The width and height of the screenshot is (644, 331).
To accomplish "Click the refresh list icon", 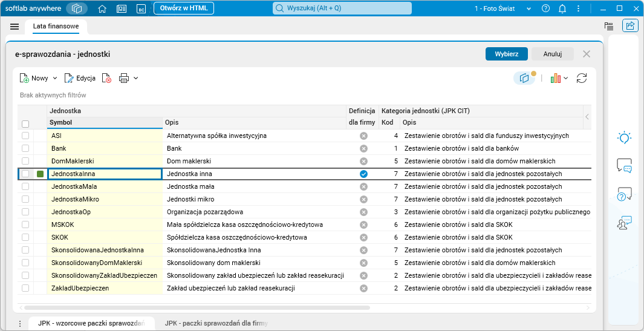I will tap(582, 78).
